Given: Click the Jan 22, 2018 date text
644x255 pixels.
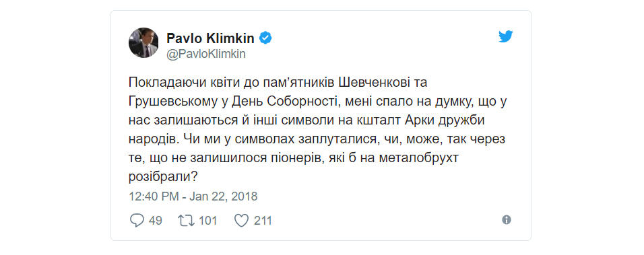Looking at the screenshot, I should [x=224, y=196].
